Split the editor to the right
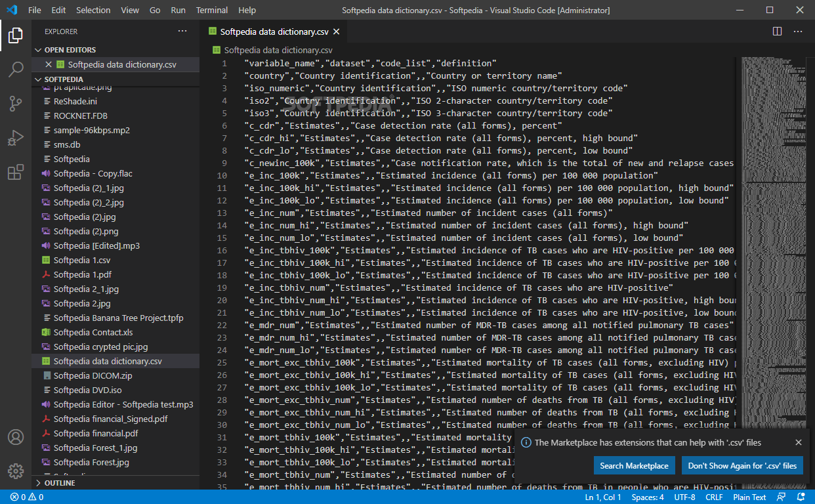The height and width of the screenshot is (504, 815). pos(777,31)
